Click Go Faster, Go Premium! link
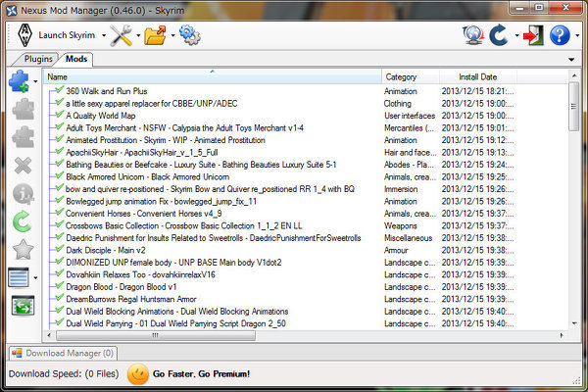The image size is (588, 392). tap(201, 373)
